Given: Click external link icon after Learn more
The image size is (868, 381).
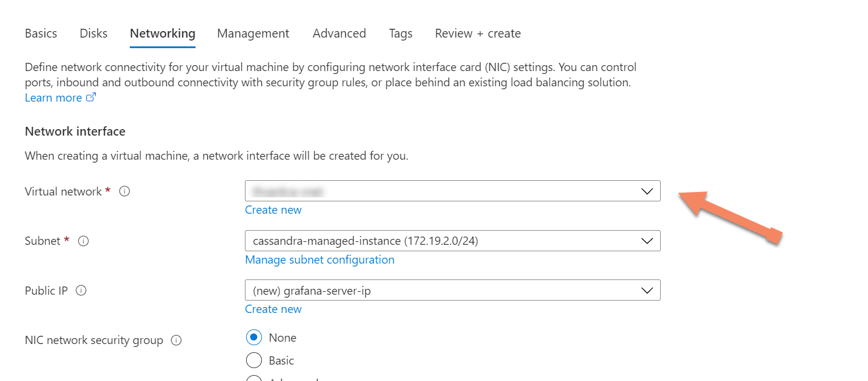Looking at the screenshot, I should (91, 98).
